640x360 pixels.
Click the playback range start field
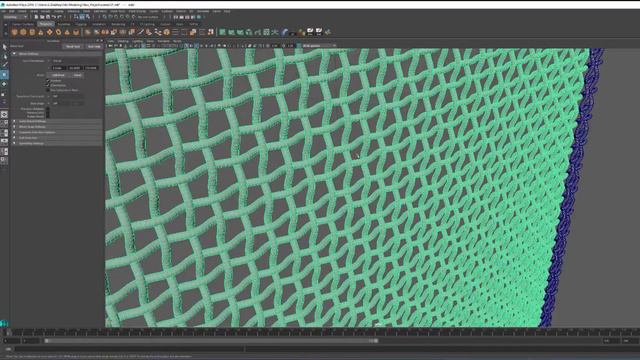(31, 340)
